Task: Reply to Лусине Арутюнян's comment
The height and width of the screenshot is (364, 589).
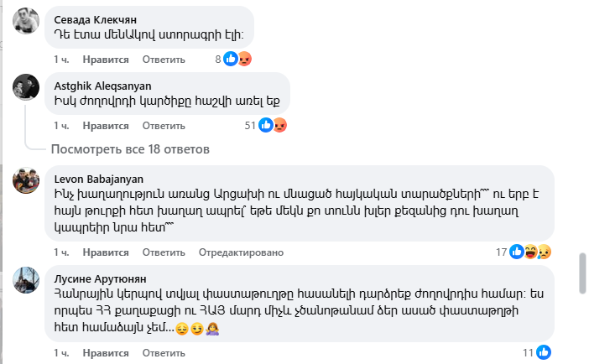Action: click(163, 352)
